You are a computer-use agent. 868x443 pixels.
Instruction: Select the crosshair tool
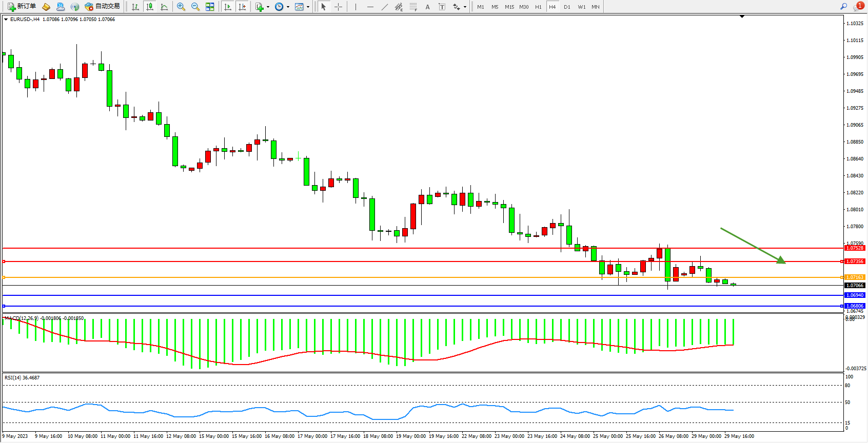(339, 7)
